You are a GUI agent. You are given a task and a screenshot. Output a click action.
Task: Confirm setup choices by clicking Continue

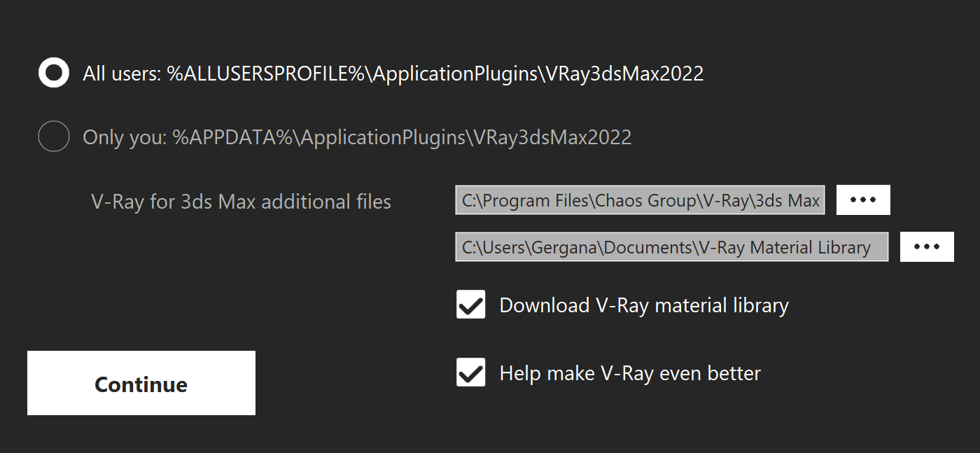[141, 383]
